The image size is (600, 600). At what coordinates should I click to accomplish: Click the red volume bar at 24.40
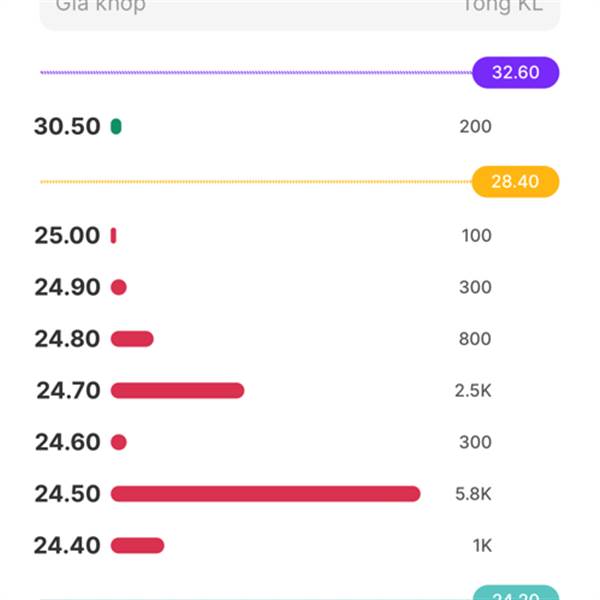tap(137, 546)
